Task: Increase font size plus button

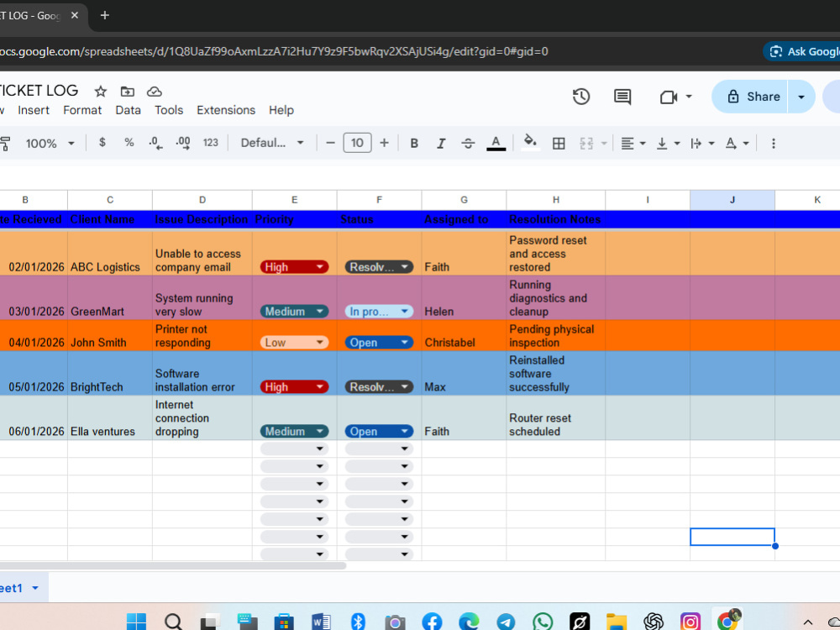Action: coord(384,143)
